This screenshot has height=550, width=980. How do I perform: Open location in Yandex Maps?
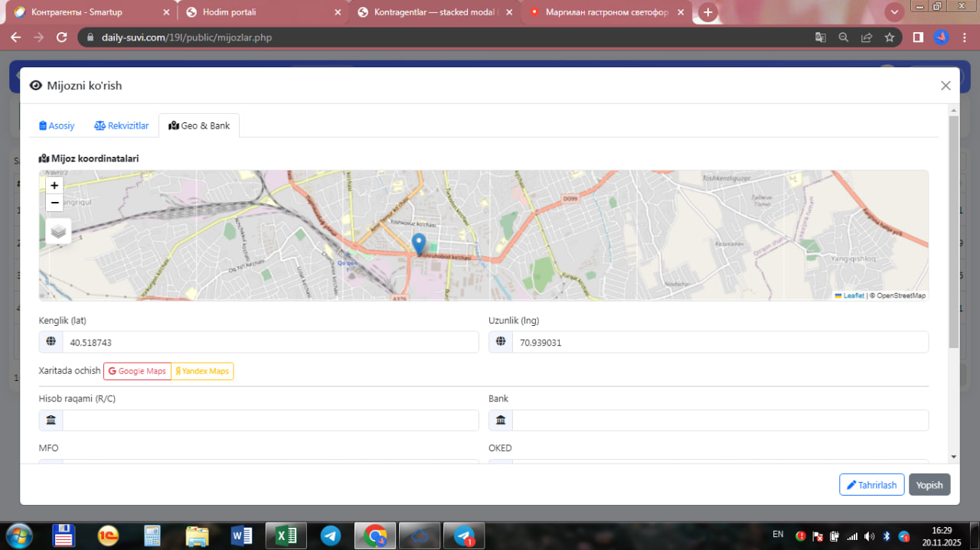[202, 371]
